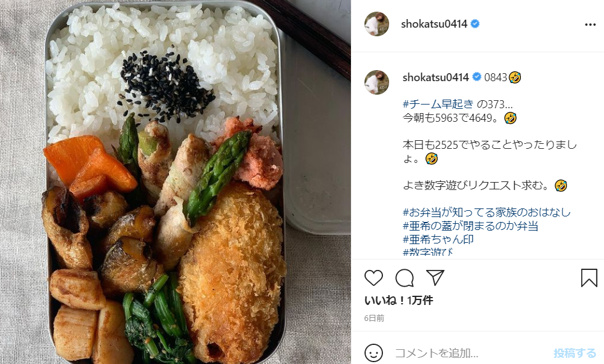Click the paper plane share icon
The height and width of the screenshot is (364, 604).
coord(435,277)
